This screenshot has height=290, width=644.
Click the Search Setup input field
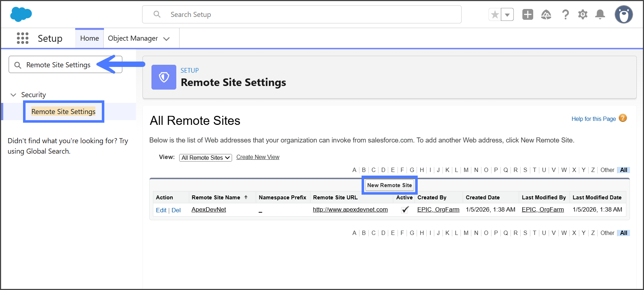301,14
